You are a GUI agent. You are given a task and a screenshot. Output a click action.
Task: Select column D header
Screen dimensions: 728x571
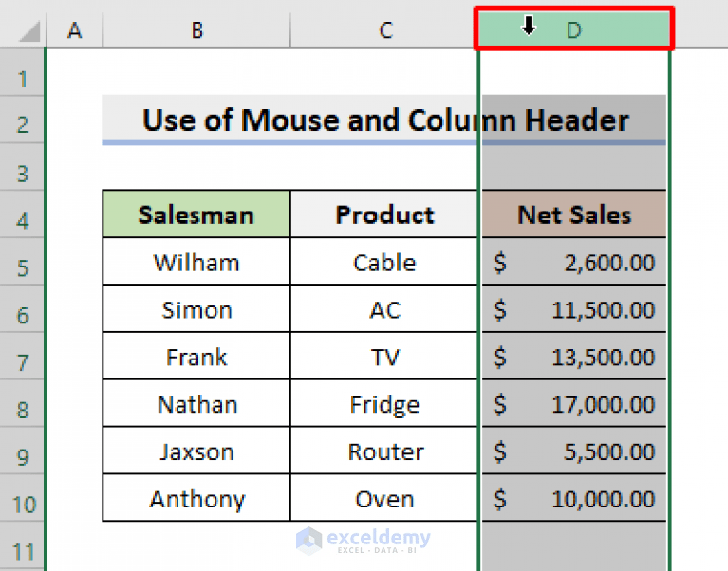click(574, 29)
